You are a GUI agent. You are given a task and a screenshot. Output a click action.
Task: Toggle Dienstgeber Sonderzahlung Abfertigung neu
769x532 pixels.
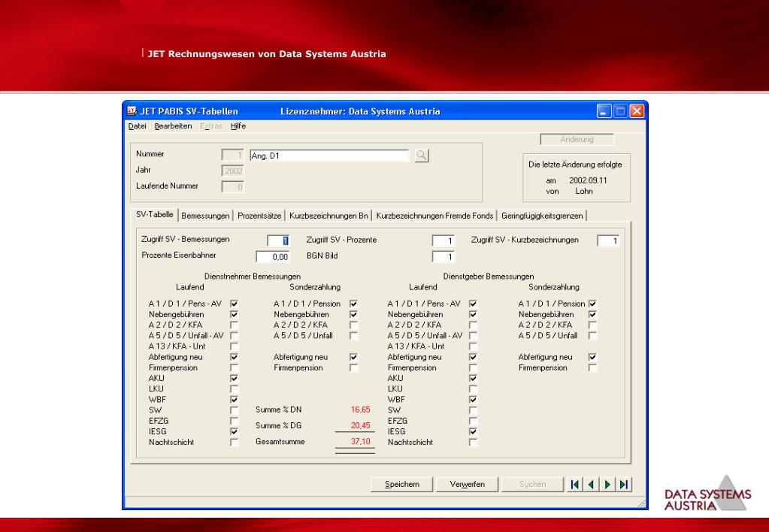[592, 357]
